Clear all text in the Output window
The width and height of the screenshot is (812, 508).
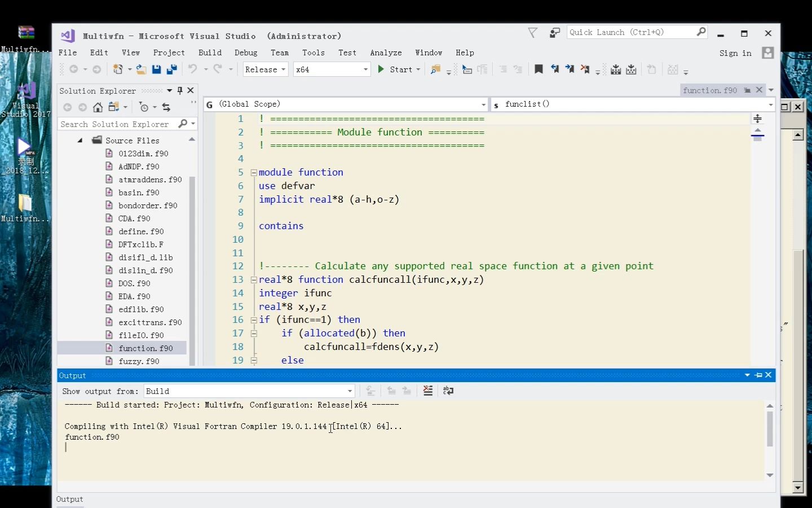point(428,391)
